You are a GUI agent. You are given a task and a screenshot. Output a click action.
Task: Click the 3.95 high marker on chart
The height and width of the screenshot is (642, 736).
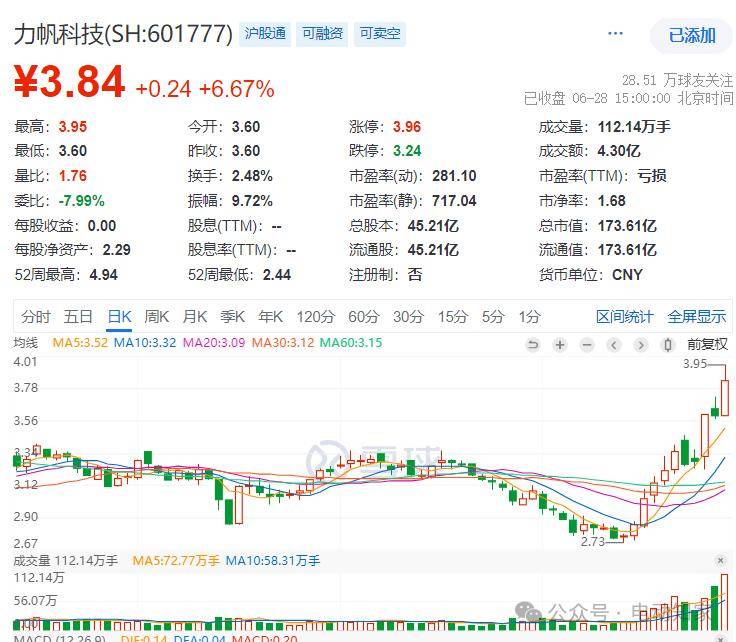point(695,364)
